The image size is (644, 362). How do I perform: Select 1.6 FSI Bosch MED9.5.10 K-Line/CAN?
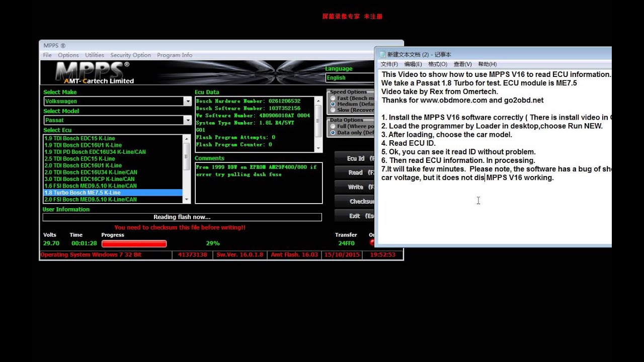[x=91, y=186]
